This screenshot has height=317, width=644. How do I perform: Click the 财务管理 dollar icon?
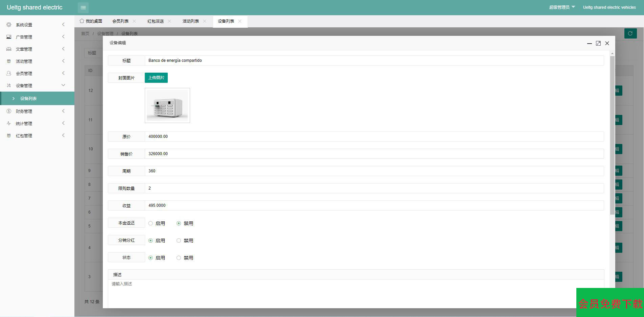9,111
